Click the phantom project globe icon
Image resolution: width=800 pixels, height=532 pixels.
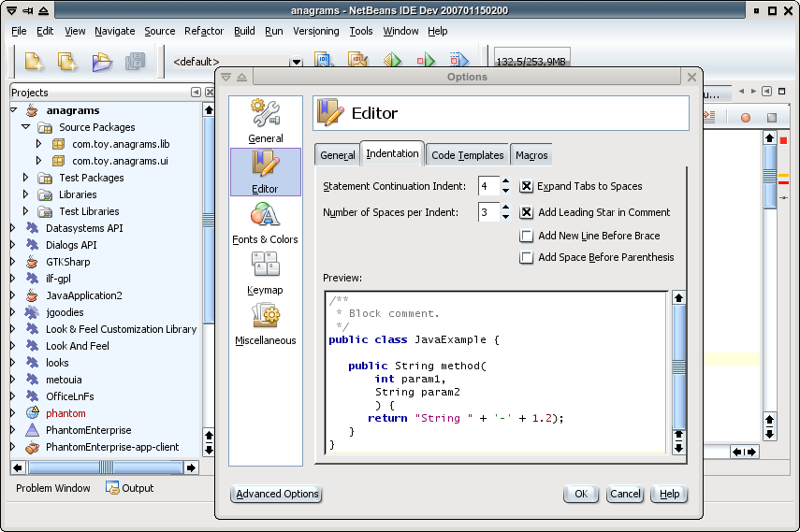click(32, 412)
